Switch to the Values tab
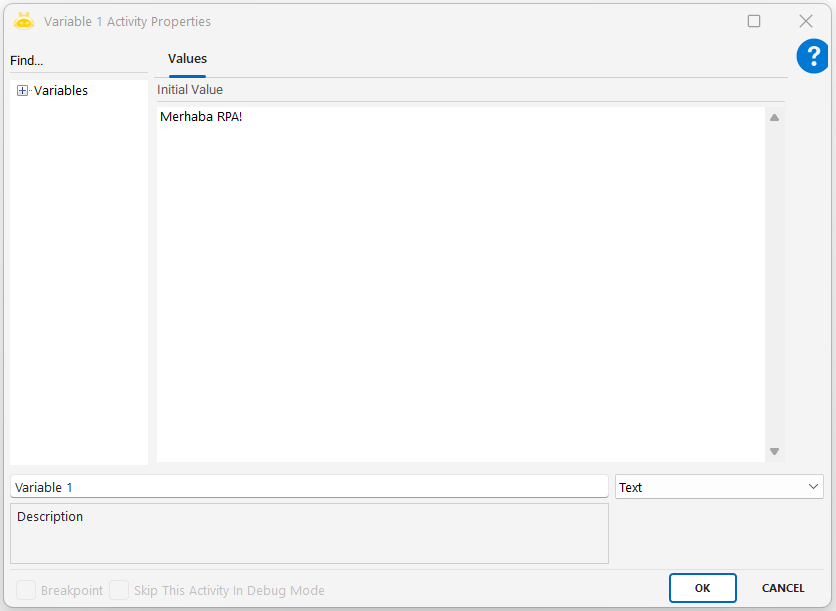This screenshot has height=611, width=836. [x=187, y=59]
